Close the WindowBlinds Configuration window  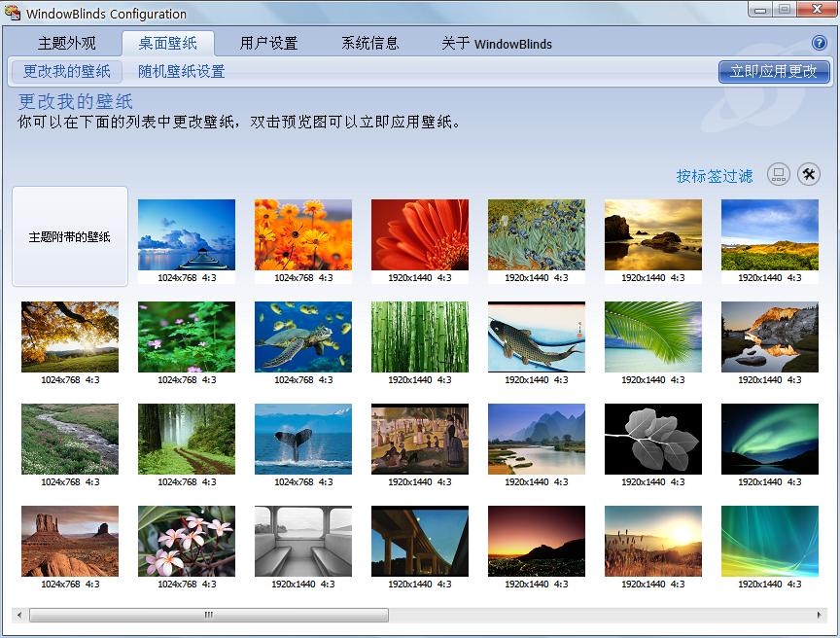pos(817,9)
